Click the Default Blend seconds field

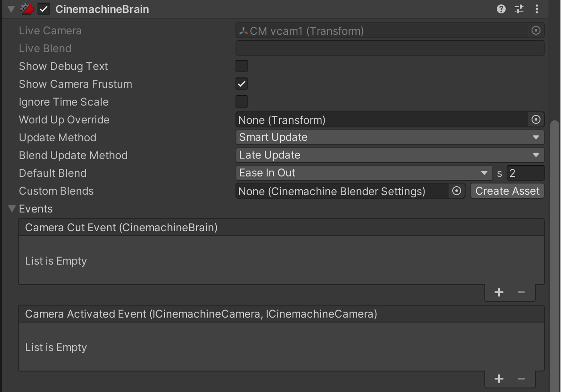pyautogui.click(x=525, y=173)
